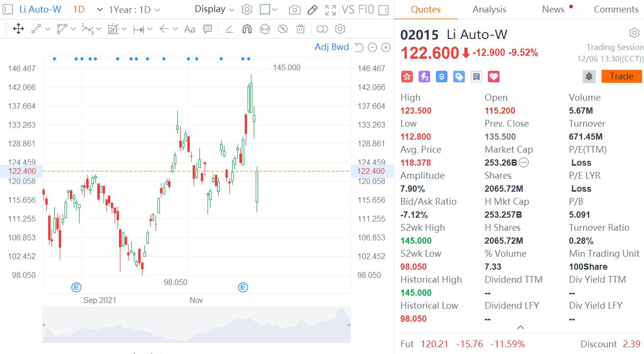This screenshot has width=644, height=354.
Task: Click the purple lightning badge icon
Action: coord(424,76)
